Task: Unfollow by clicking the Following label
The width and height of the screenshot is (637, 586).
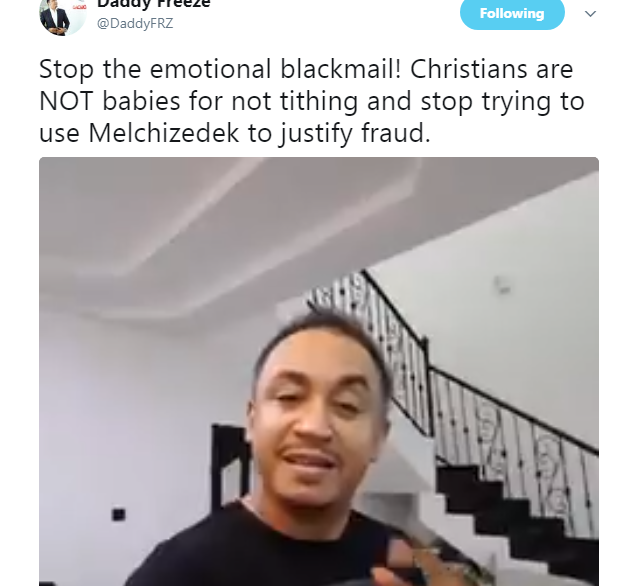Action: pyautogui.click(x=512, y=13)
